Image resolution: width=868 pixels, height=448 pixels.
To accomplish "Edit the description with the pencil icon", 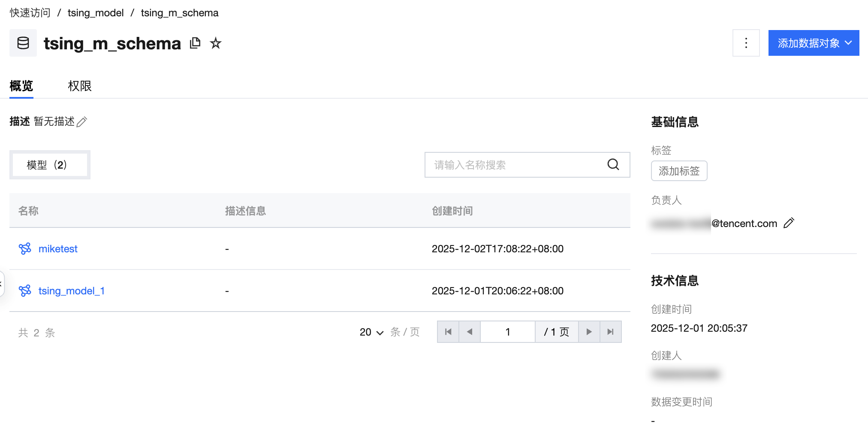I will pos(81,122).
